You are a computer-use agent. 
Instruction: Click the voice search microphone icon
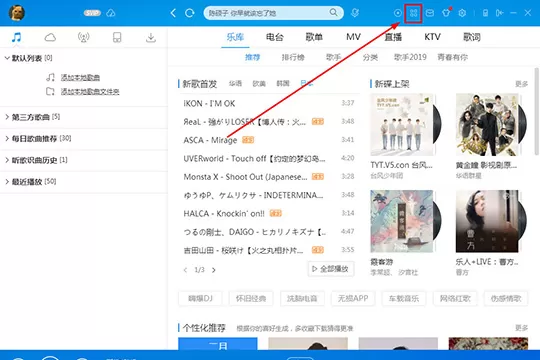[x=355, y=13]
